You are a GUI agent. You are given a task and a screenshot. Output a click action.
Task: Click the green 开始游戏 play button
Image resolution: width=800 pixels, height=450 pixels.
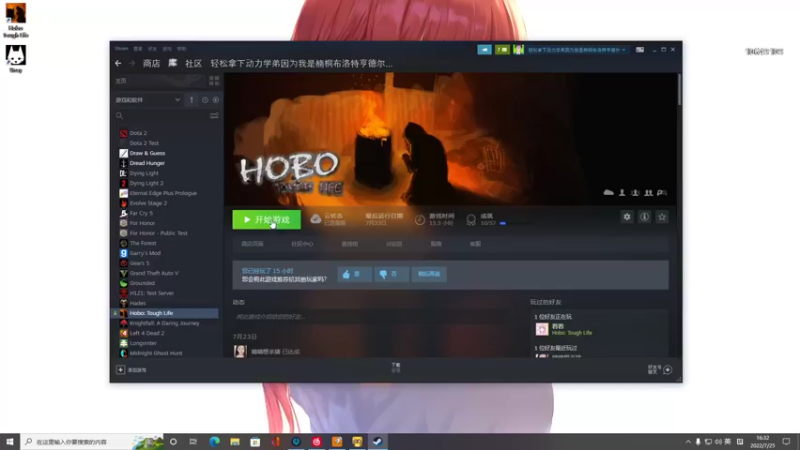coord(266,219)
